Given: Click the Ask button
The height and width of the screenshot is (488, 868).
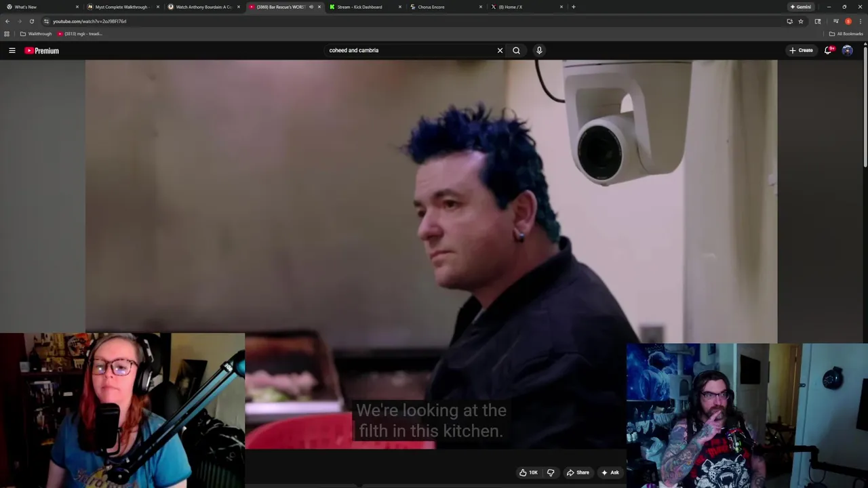Looking at the screenshot, I should (610, 472).
